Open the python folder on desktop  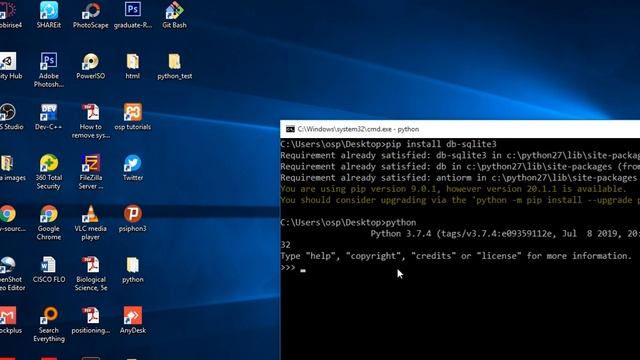tap(133, 269)
